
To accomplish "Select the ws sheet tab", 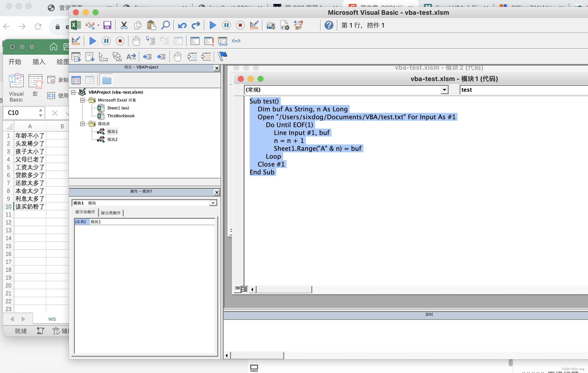I will click(52, 319).
